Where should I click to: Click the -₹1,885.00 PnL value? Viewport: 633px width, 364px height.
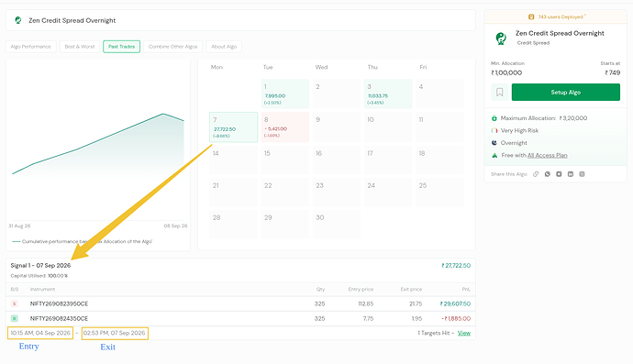click(456, 318)
